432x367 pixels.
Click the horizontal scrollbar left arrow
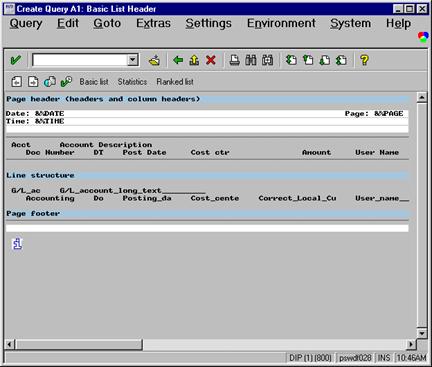point(10,344)
